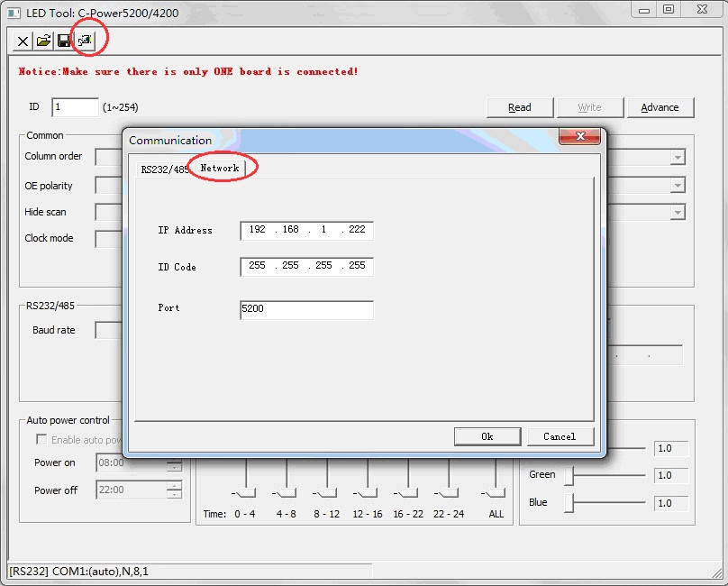This screenshot has width=728, height=586.
Task: Click the ID number input field
Action: coord(75,107)
